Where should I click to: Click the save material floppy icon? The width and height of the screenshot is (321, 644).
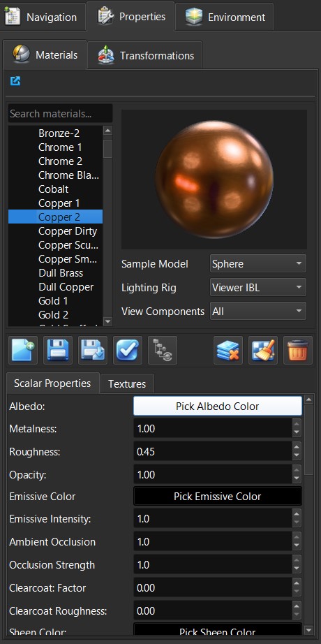coord(58,351)
